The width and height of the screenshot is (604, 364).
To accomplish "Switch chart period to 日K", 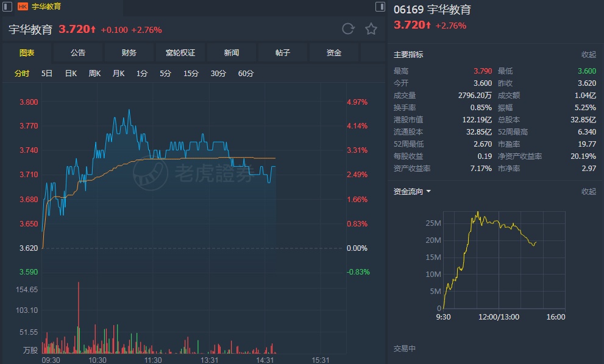I will click(x=71, y=74).
